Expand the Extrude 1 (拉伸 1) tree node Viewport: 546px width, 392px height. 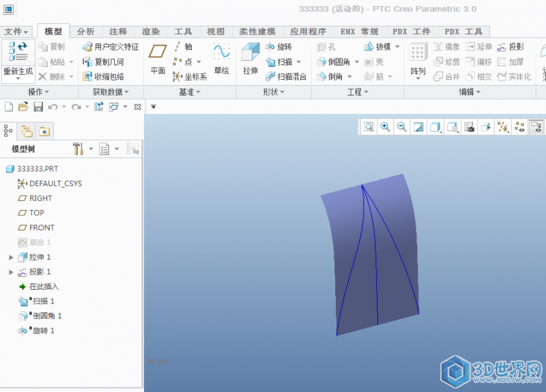(x=11, y=258)
